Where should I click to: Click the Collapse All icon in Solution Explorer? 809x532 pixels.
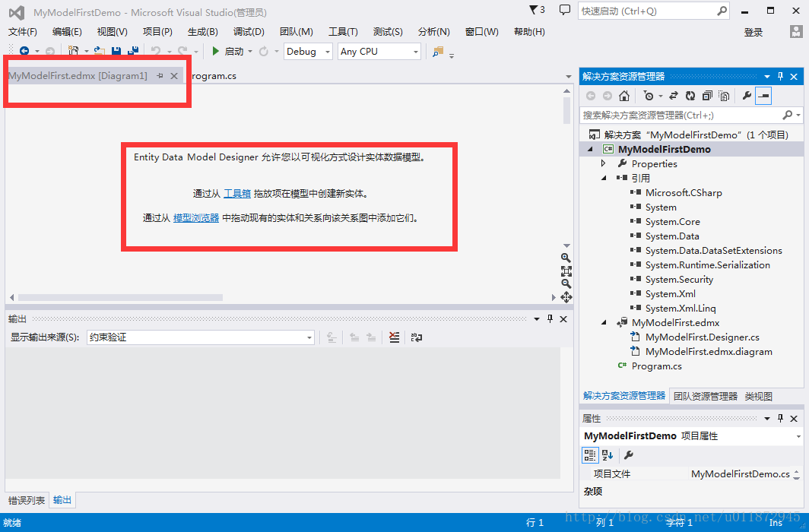coord(707,96)
